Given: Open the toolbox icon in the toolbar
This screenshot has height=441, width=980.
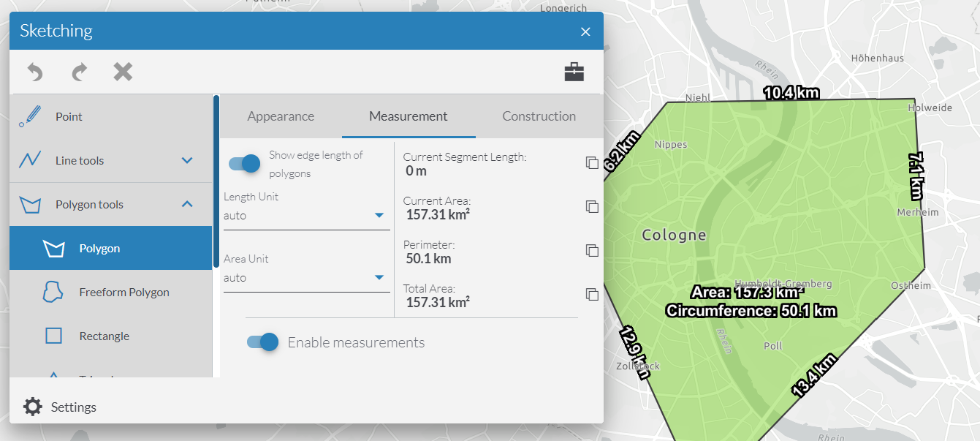Looking at the screenshot, I should (574, 71).
